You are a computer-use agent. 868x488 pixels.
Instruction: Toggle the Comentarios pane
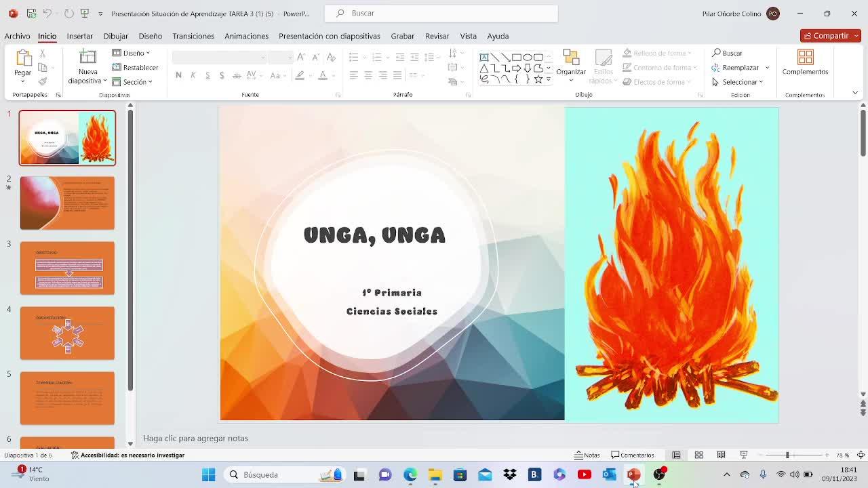633,455
